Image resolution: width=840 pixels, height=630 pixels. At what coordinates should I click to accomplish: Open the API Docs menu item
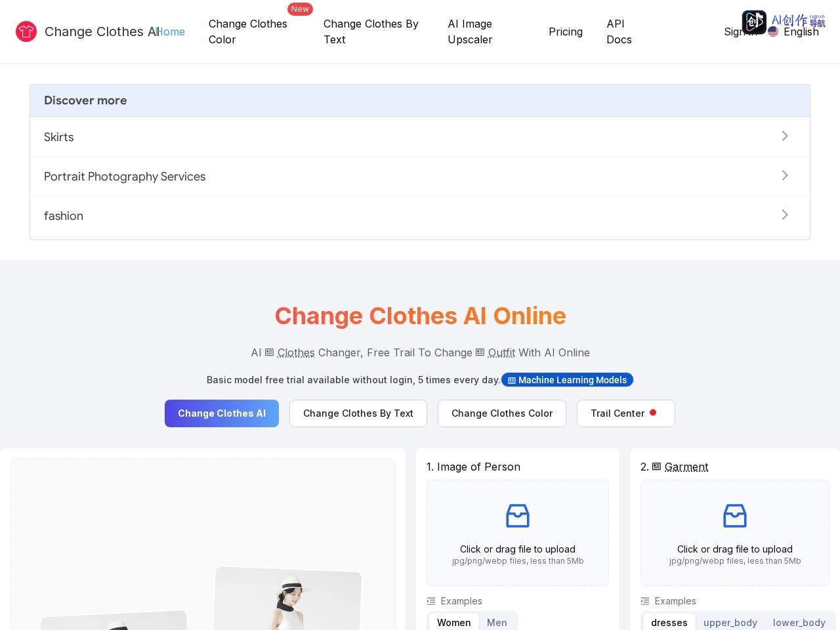[619, 31]
